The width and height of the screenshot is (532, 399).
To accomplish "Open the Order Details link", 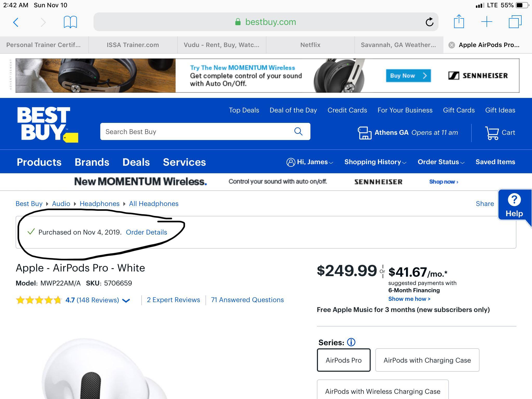I will pyautogui.click(x=147, y=232).
